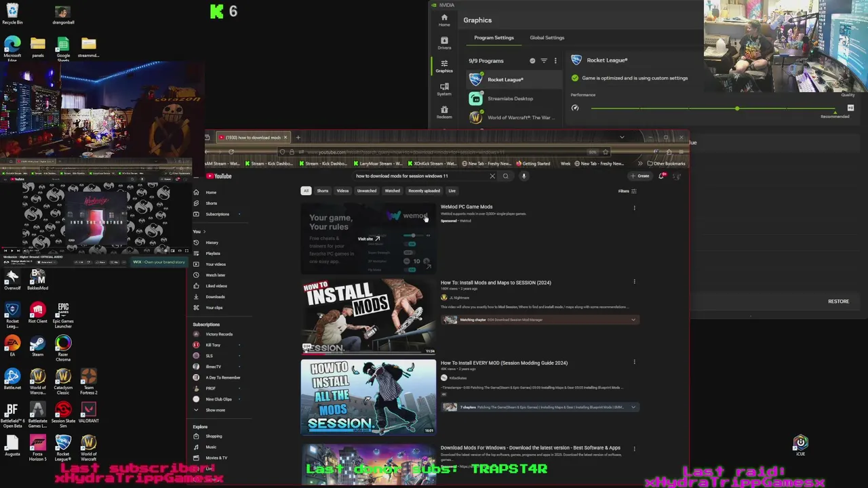Open Subscriptions in the YouTube sidebar
Viewport: 868px width, 488px height.
(x=217, y=214)
